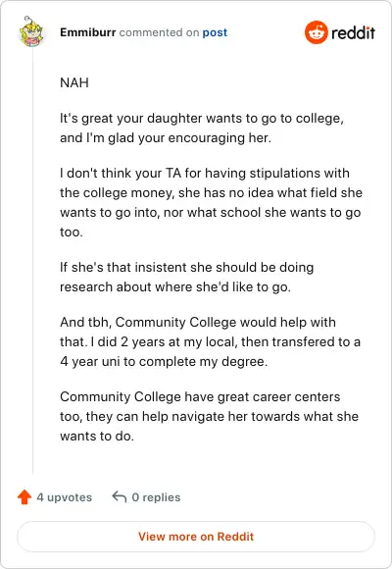
Task: Click the reply arrow icon
Action: pos(120,496)
